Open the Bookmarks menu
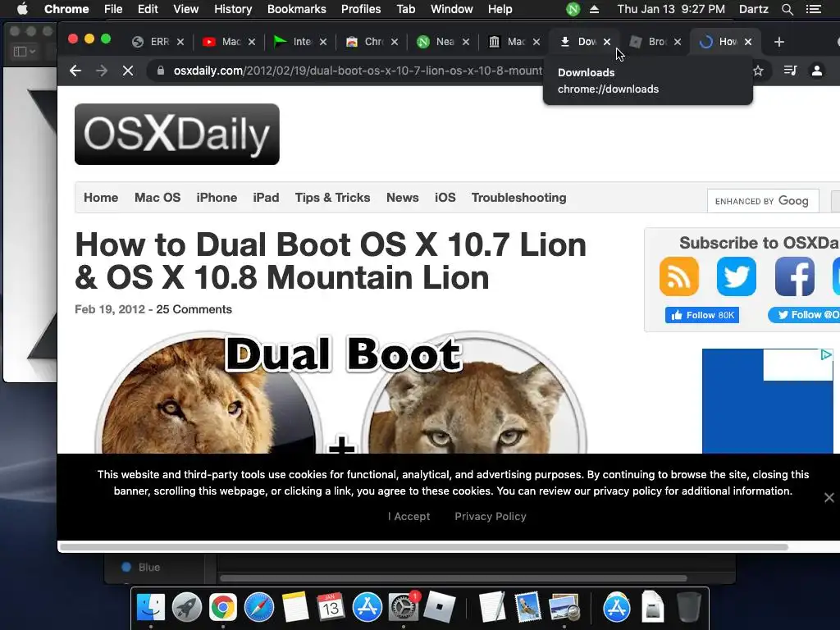840x630 pixels. coord(297,9)
